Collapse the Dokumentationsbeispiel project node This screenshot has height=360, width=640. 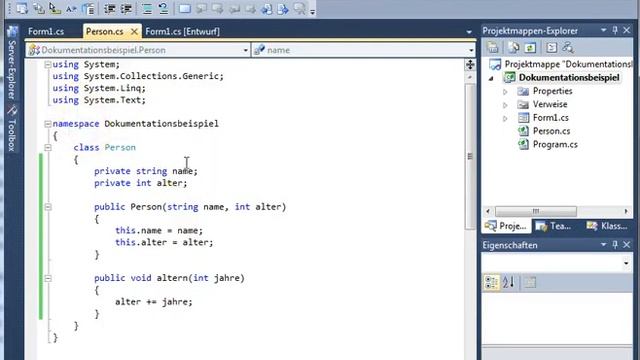tap(491, 78)
